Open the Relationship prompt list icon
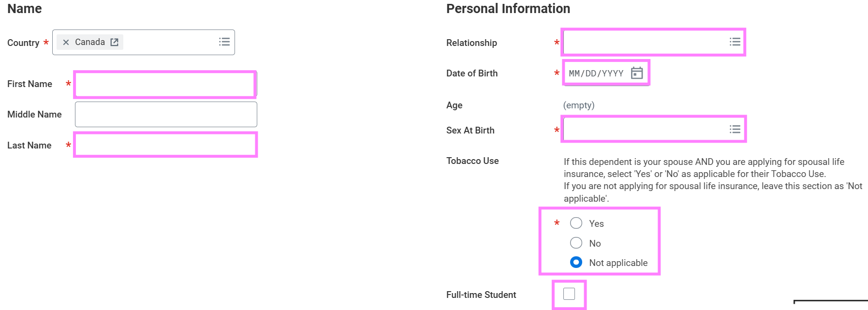The height and width of the screenshot is (310, 868). (x=735, y=42)
